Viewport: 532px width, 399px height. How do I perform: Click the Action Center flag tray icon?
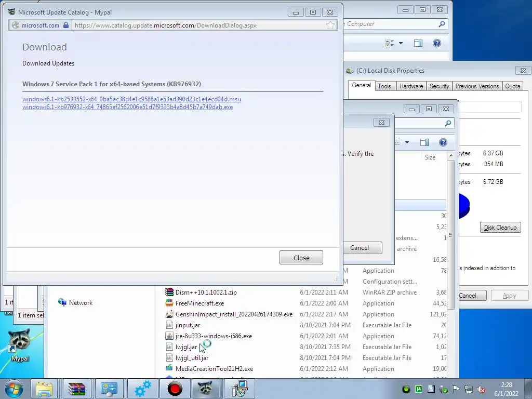click(x=456, y=390)
